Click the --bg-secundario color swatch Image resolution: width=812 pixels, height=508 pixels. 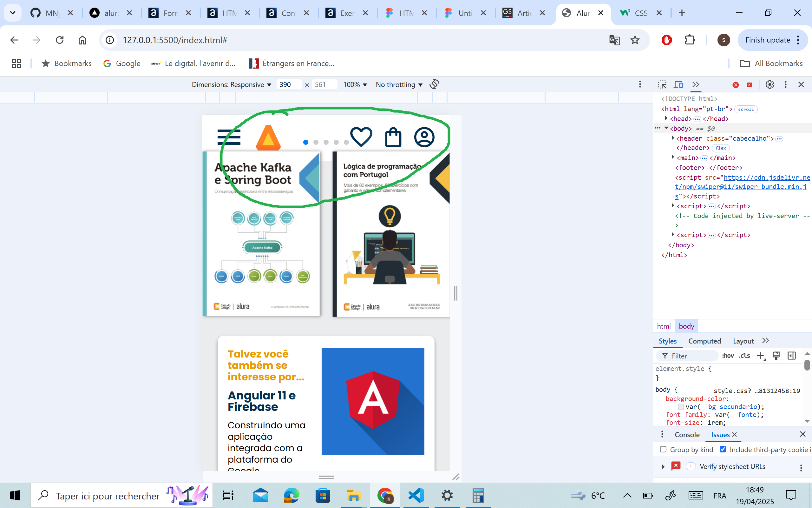point(681,407)
